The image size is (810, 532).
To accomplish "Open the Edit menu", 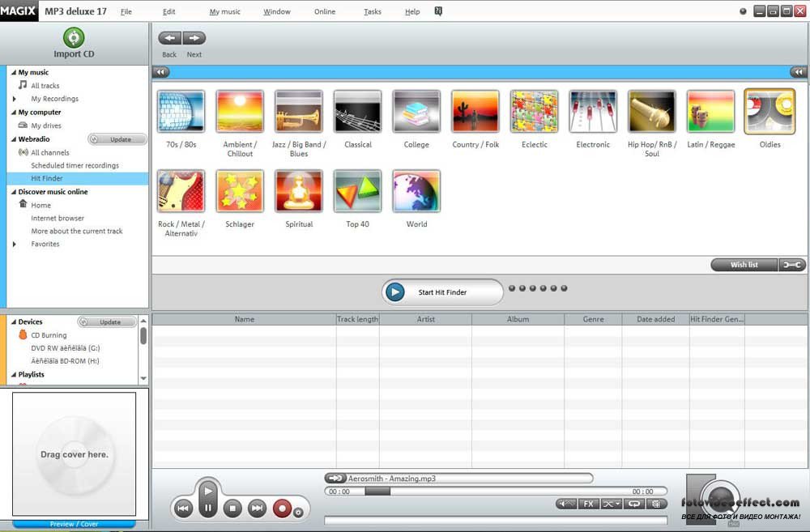I will (x=169, y=11).
